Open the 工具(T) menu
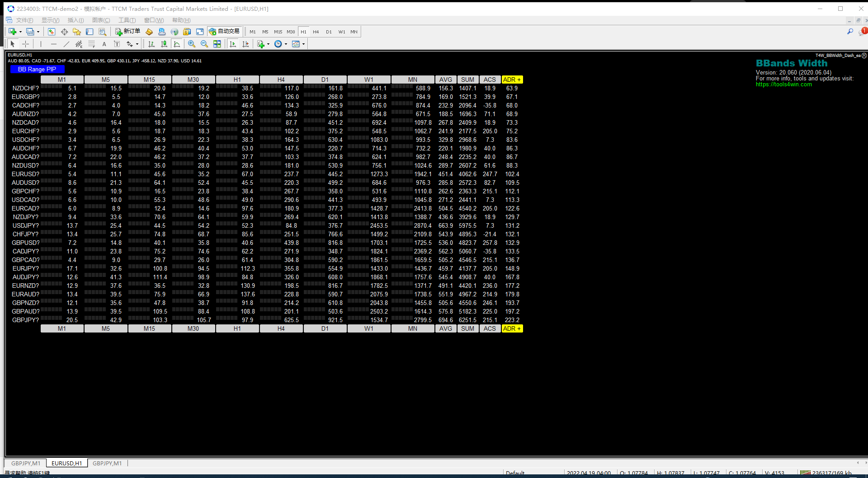Image resolution: width=868 pixels, height=478 pixels. (127, 20)
